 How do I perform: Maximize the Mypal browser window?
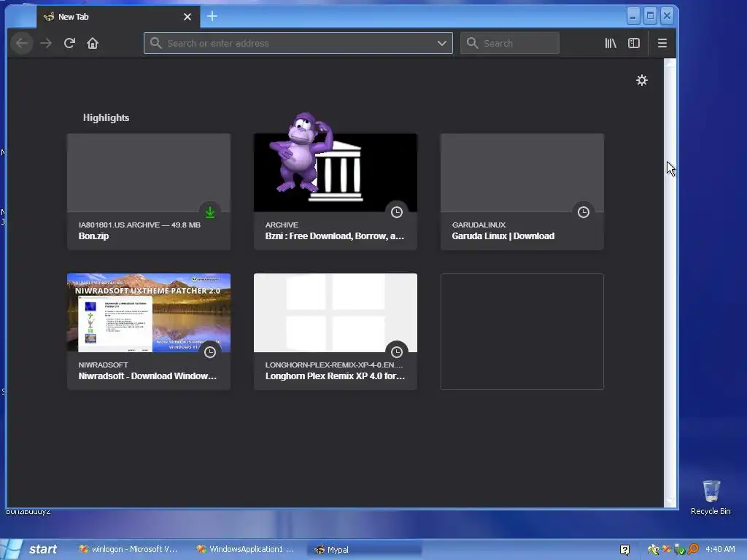click(x=650, y=16)
